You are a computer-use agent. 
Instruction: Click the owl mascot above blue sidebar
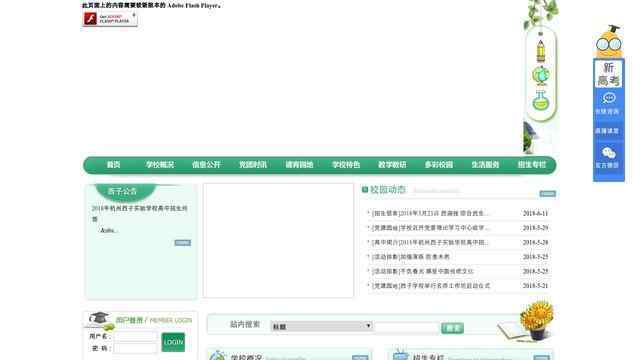point(609,42)
